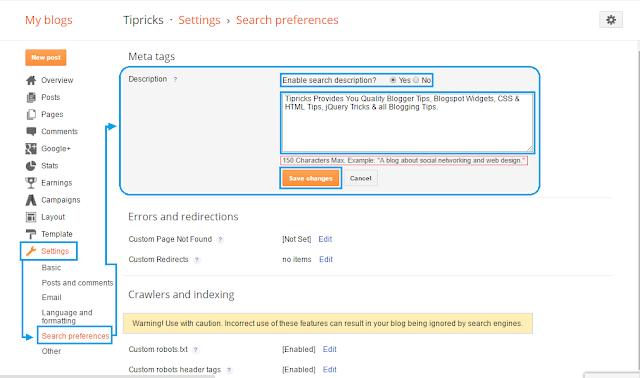Click the Pages icon in sidebar
640x378 pixels.
coord(31,114)
